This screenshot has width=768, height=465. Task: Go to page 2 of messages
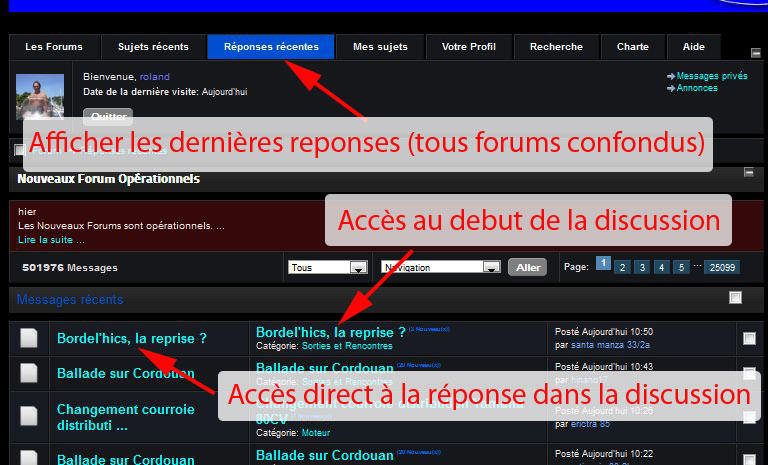621,267
